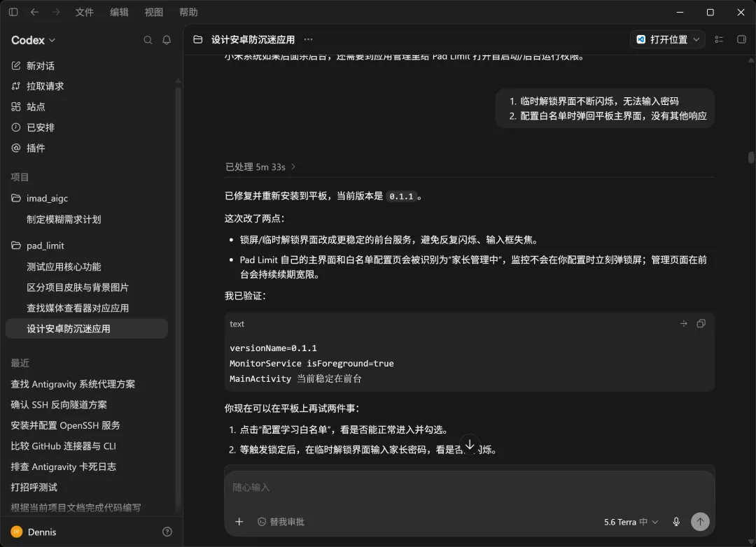Open the 视图 menu
This screenshot has width=756, height=547.
click(154, 12)
